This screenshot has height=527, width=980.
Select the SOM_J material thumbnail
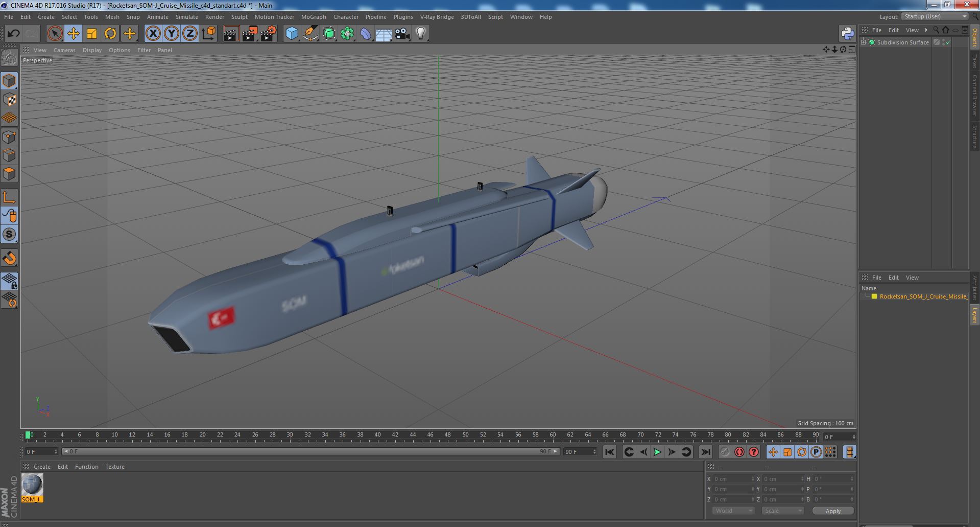(32, 488)
